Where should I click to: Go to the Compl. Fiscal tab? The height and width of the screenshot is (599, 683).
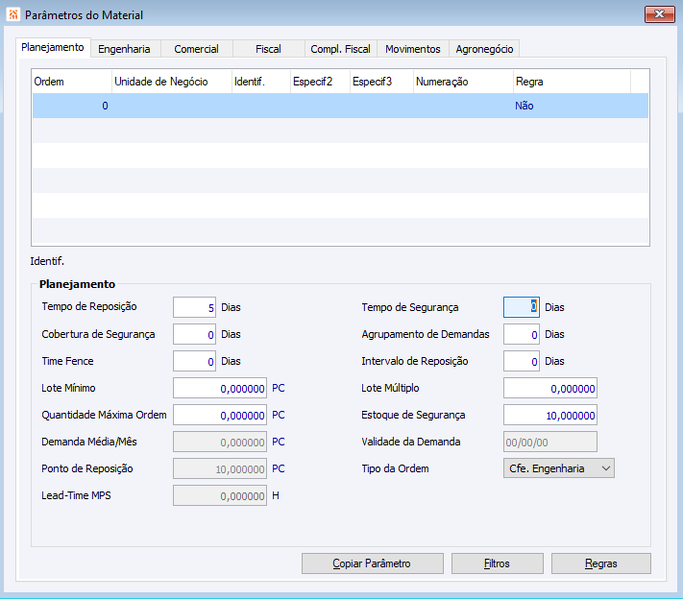[341, 49]
